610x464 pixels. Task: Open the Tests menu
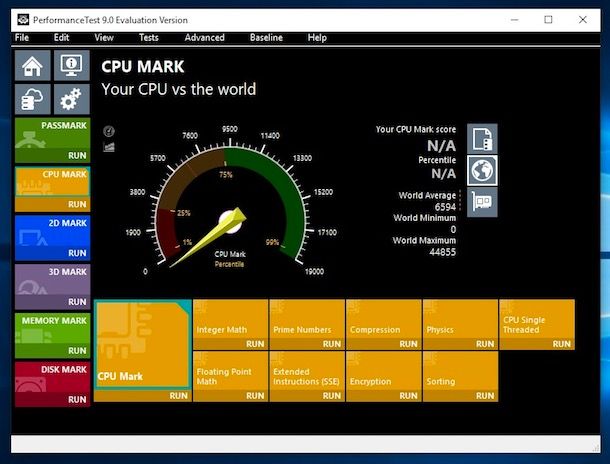point(149,38)
